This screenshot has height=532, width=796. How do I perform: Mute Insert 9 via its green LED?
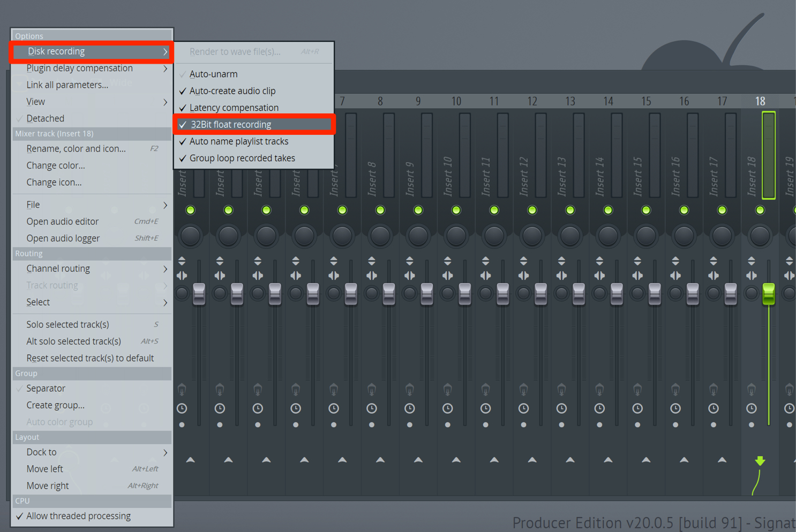418,210
